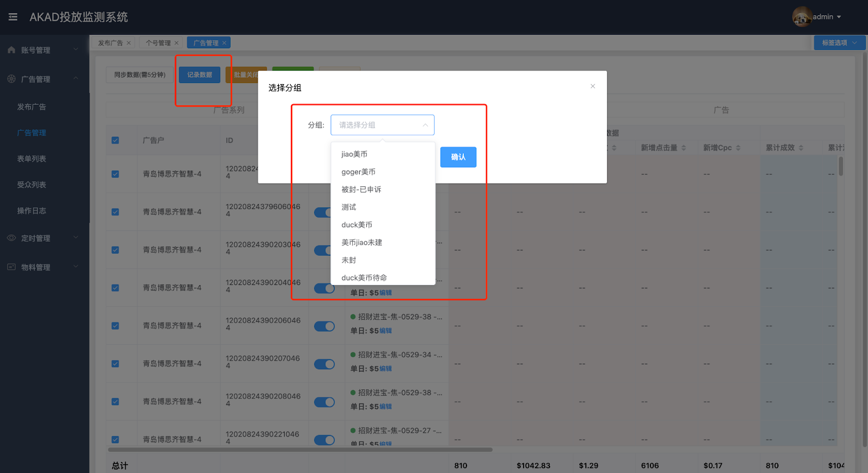Viewport: 868px width, 473px height.
Task: Click the 确认 button
Action: pyautogui.click(x=458, y=157)
